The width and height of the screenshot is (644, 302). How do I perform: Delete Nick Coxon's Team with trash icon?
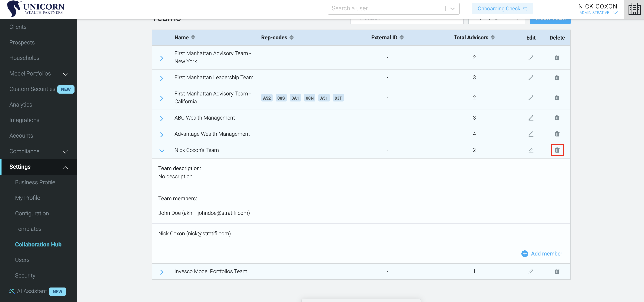557,150
